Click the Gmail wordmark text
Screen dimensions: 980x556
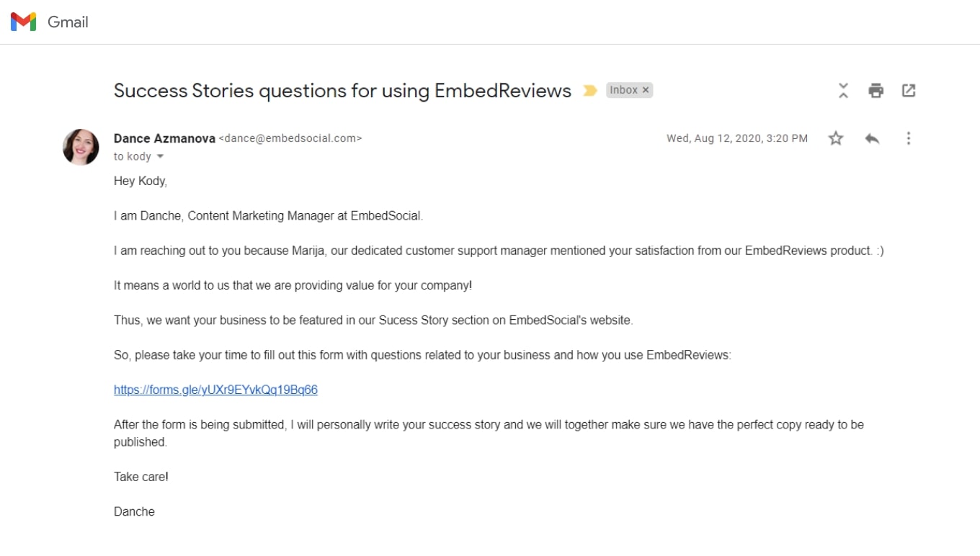[68, 22]
